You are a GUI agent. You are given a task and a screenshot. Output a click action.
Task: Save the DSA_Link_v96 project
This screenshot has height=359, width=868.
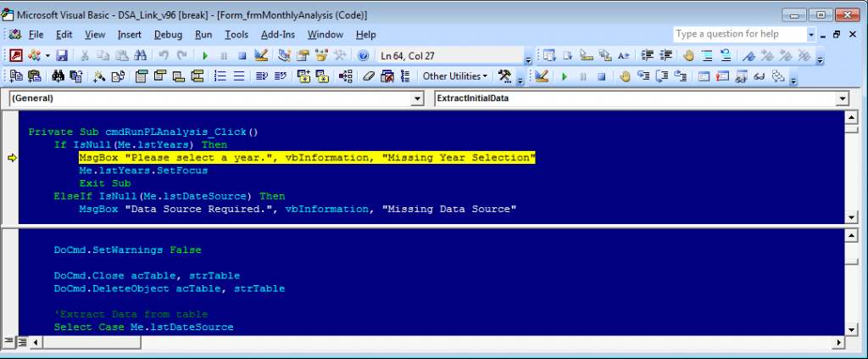(62, 55)
